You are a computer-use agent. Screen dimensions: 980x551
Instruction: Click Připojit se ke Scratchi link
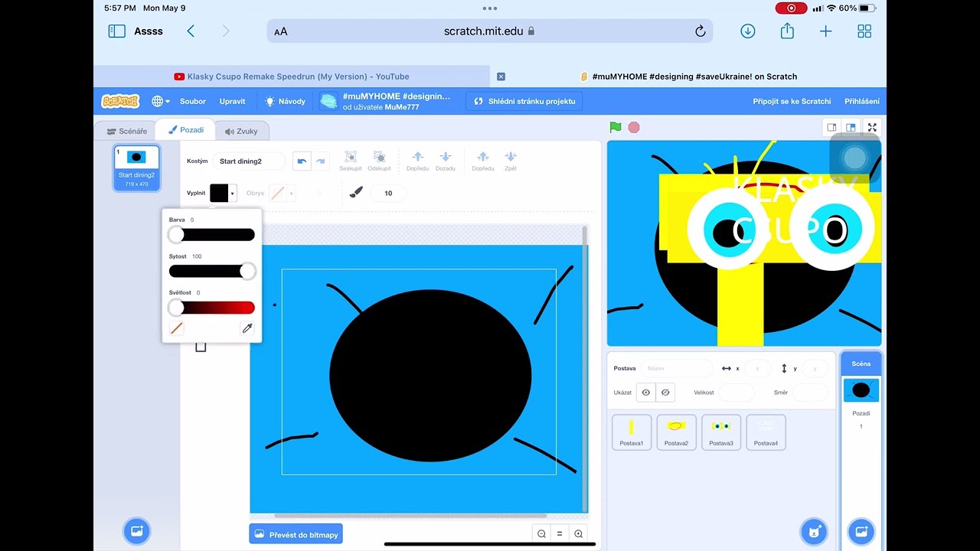[x=792, y=101]
